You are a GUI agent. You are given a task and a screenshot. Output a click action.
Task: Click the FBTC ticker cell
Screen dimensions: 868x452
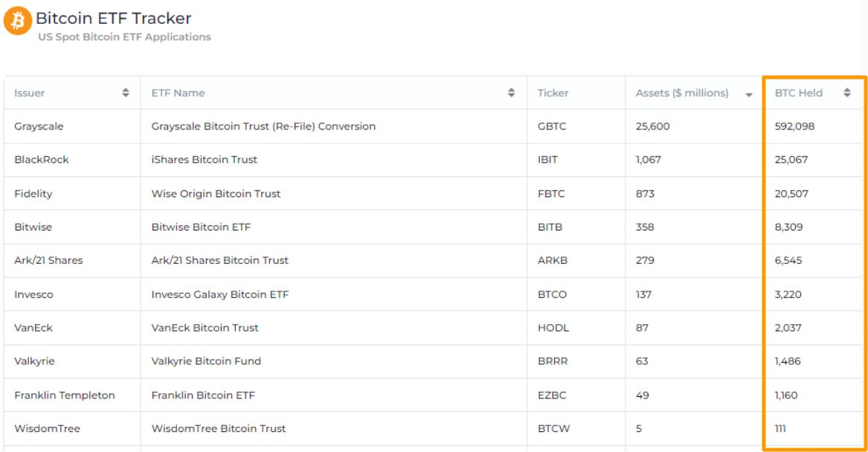coord(551,193)
